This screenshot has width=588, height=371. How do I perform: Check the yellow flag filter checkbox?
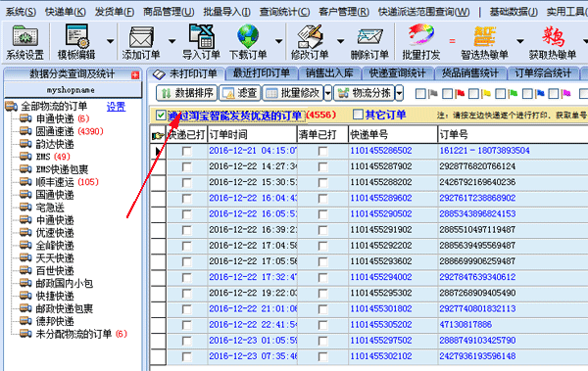click(473, 94)
